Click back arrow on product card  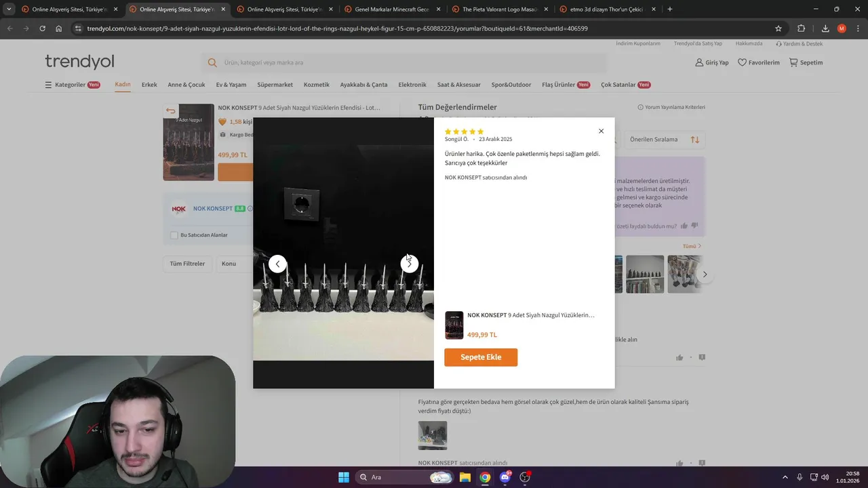(x=170, y=111)
